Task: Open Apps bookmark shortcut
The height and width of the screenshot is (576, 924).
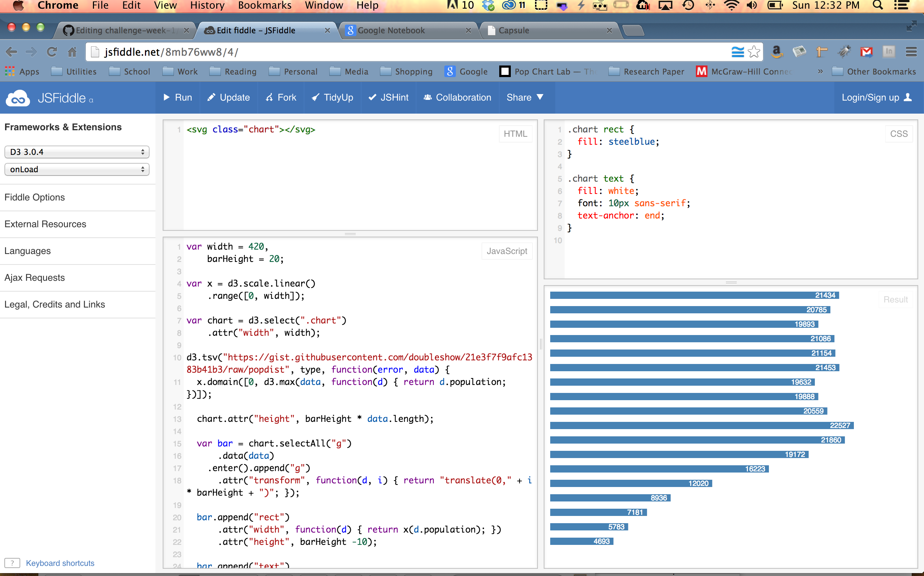Action: (22, 72)
